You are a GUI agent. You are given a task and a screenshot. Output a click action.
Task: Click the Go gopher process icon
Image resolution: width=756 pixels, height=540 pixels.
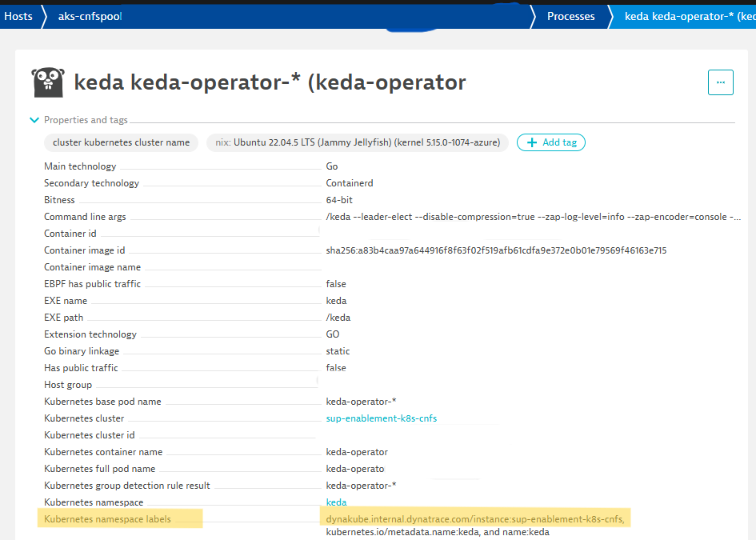point(48,81)
